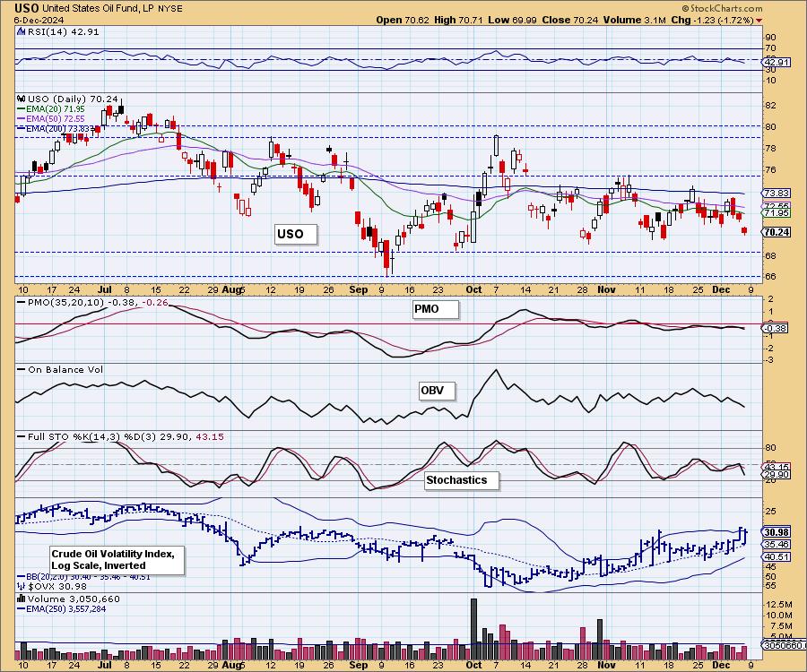Click the RSI(14) 42.91 legend label
The height and width of the screenshot is (672, 807).
click(x=64, y=31)
